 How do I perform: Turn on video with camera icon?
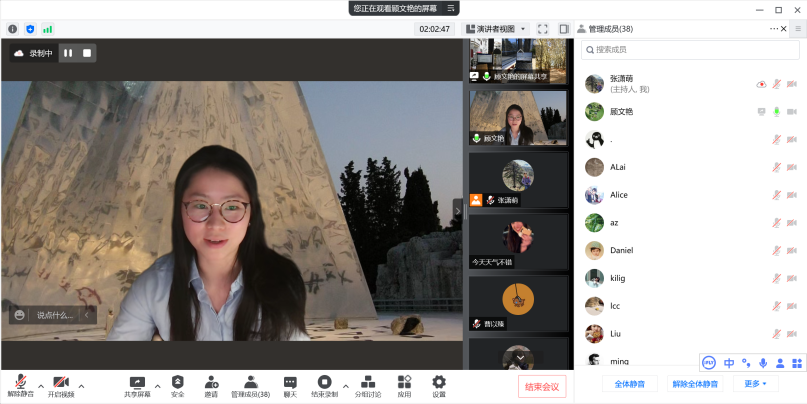61,383
